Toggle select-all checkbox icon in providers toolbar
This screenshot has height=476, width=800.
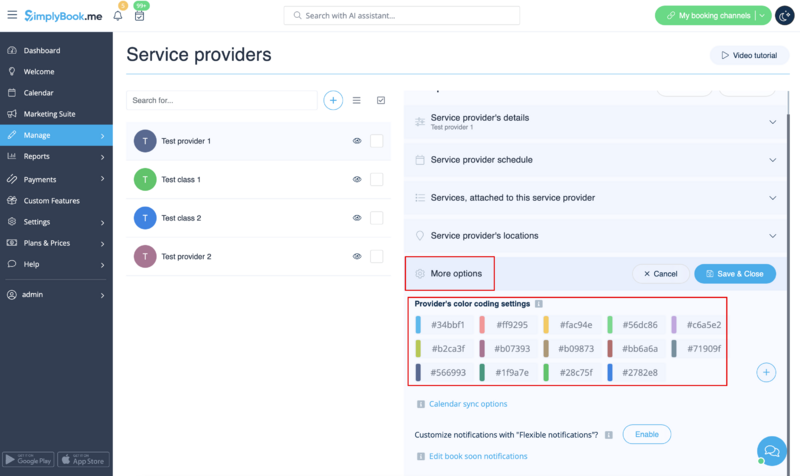pos(381,101)
